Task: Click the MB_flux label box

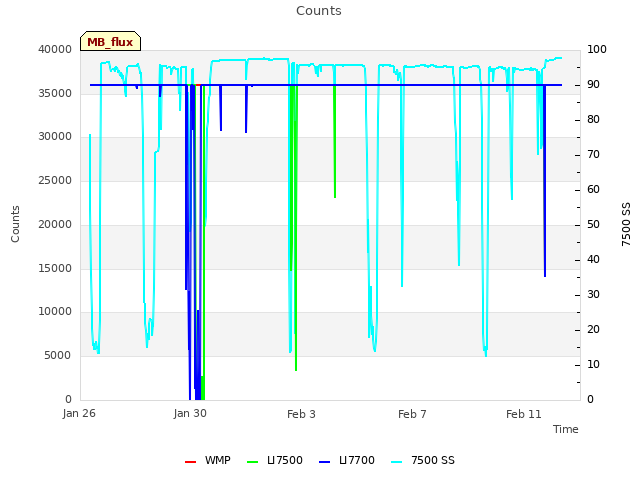Action: [110, 41]
